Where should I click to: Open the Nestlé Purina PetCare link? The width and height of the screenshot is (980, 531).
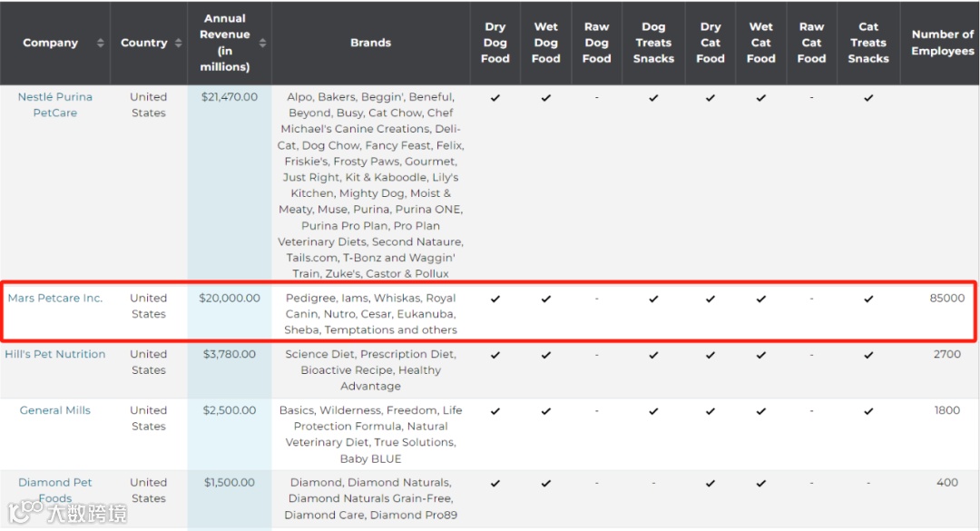point(55,104)
